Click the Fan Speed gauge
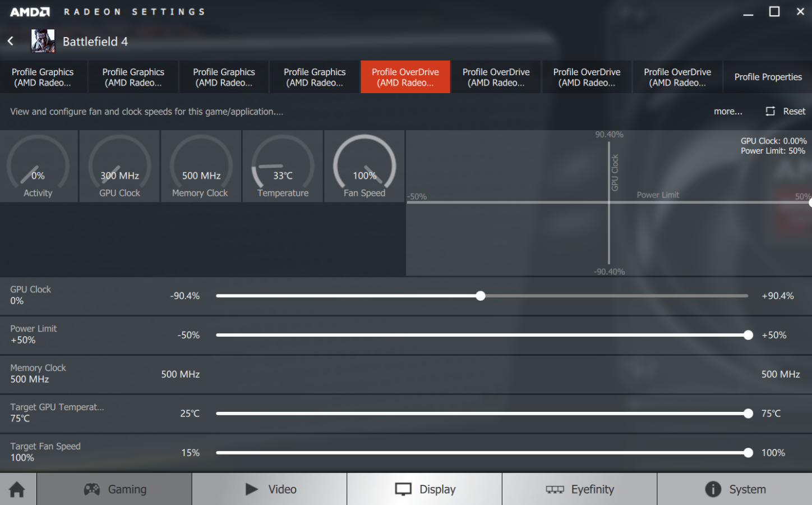Viewport: 812px width, 505px height. 365,167
